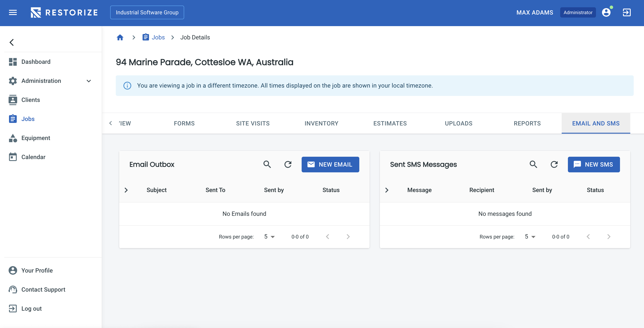Open Calendar from the sidebar
Viewport: 644px width, 328px height.
pyautogui.click(x=33, y=157)
